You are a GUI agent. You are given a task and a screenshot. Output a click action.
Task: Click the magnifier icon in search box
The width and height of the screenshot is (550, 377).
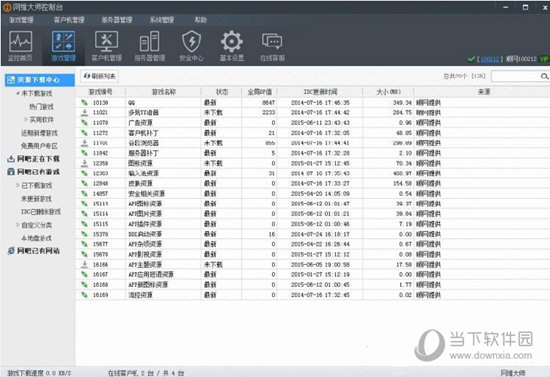pos(544,76)
